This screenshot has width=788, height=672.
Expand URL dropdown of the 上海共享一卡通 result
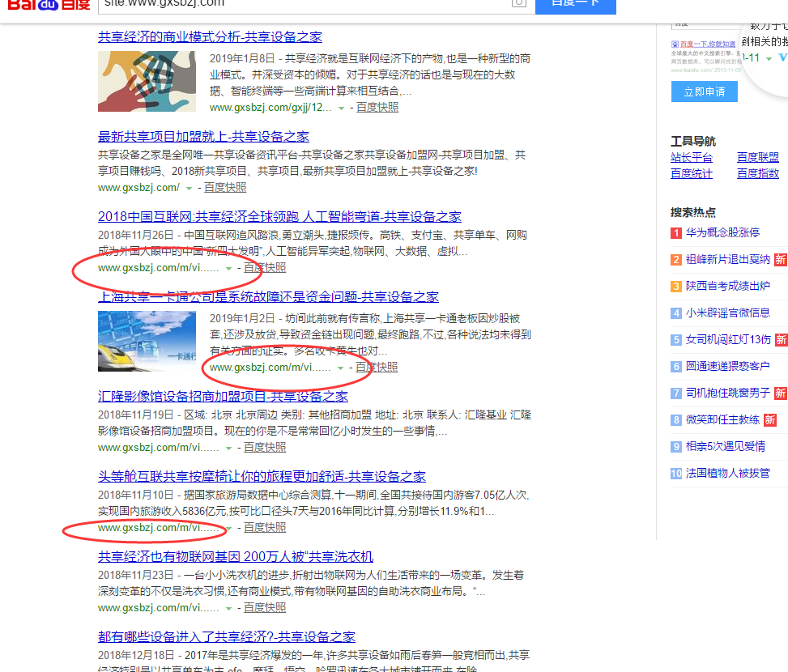(x=340, y=368)
